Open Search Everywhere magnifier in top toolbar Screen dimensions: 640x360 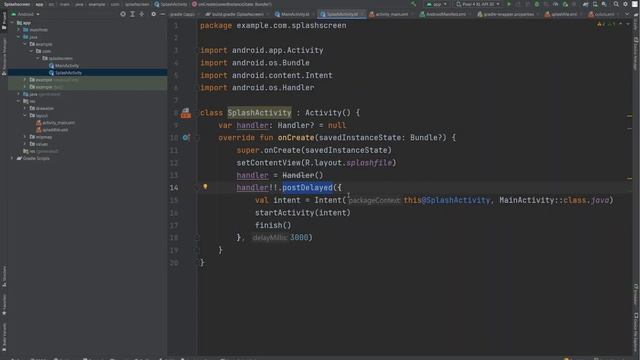pyautogui.click(x=616, y=4)
